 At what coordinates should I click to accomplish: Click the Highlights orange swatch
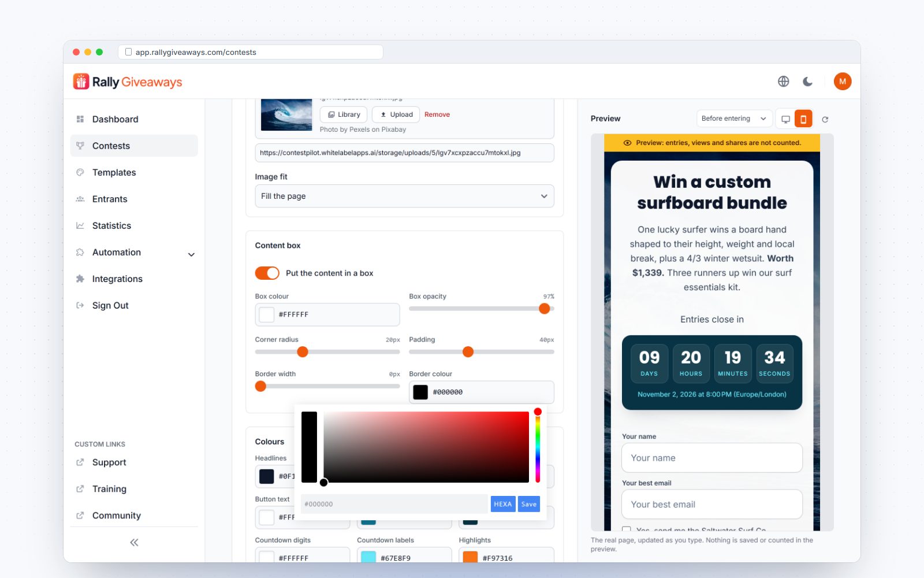point(471,558)
